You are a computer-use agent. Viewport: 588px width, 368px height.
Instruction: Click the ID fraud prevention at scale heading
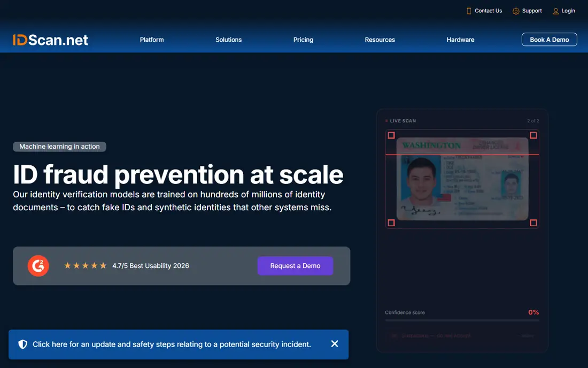tap(178, 174)
